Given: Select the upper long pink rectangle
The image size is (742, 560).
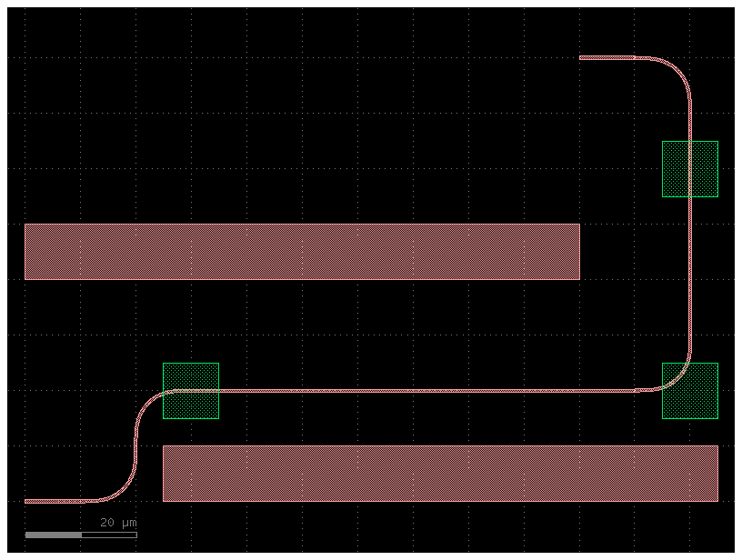Looking at the screenshot, I should [x=302, y=251].
